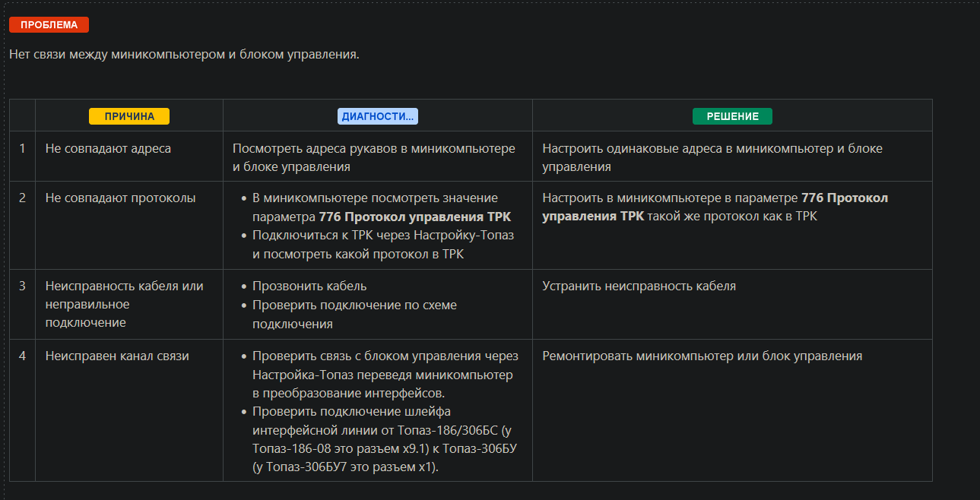Click bold '776 Протокол управления ТРК' in solution column
This screenshot has width=980, height=500.
pos(715,207)
